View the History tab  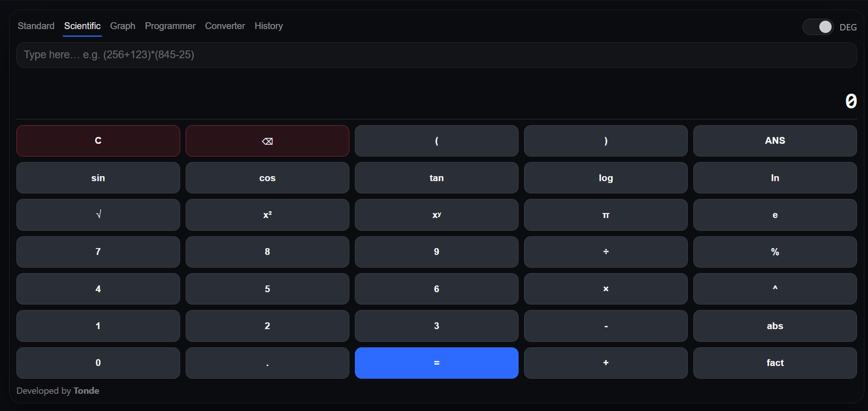[269, 26]
